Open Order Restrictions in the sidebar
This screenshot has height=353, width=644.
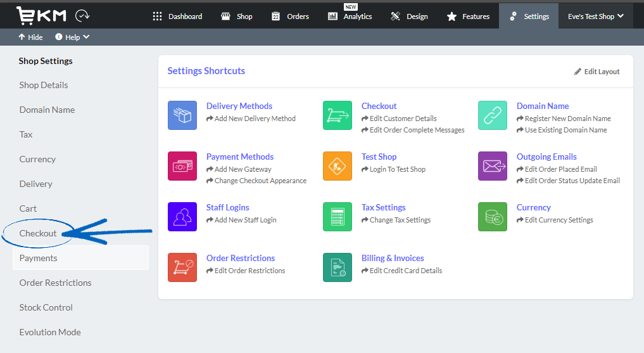click(x=56, y=283)
